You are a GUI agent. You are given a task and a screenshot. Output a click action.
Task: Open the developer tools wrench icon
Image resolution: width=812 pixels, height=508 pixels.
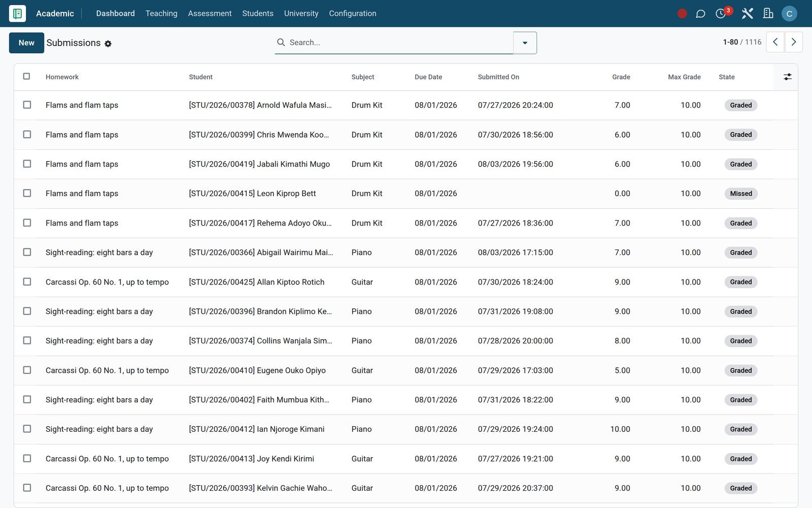pos(747,14)
